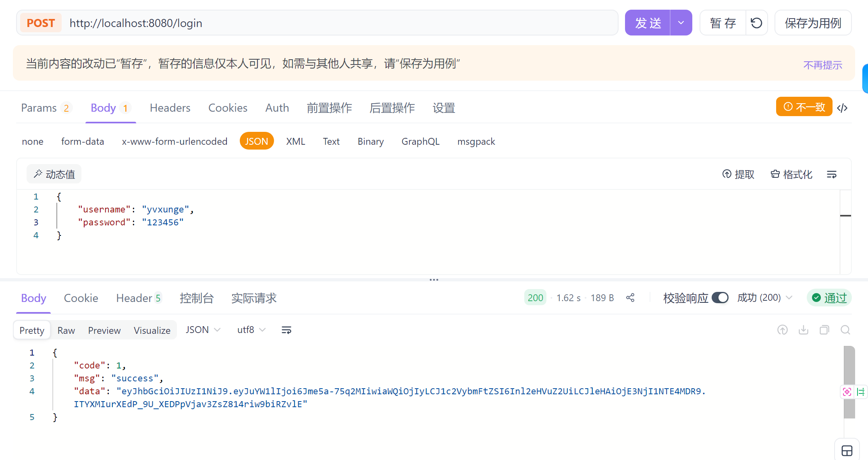Click the response extract upload icon
This screenshot has height=460, width=868.
pyautogui.click(x=783, y=330)
